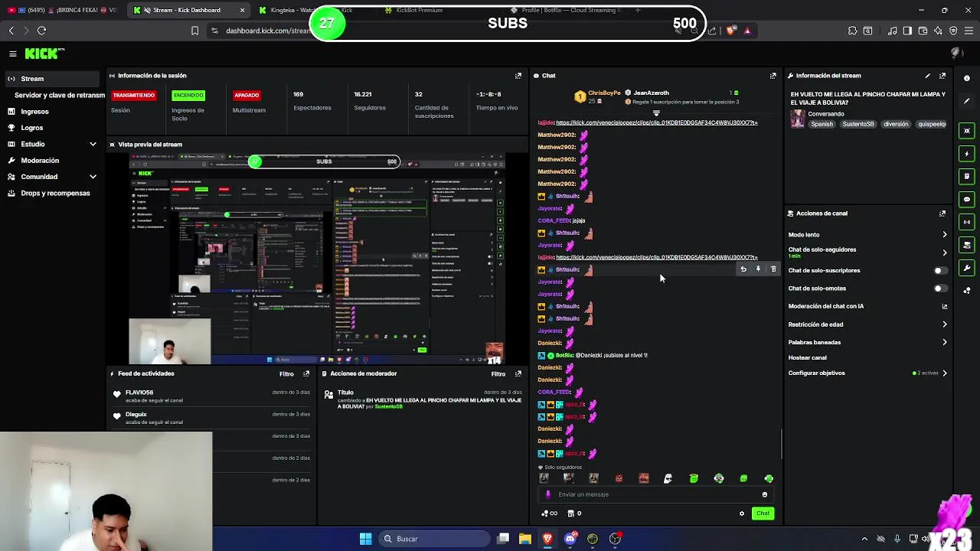
Task: Pop out the Información de la sesión panel
Action: pyautogui.click(x=518, y=76)
